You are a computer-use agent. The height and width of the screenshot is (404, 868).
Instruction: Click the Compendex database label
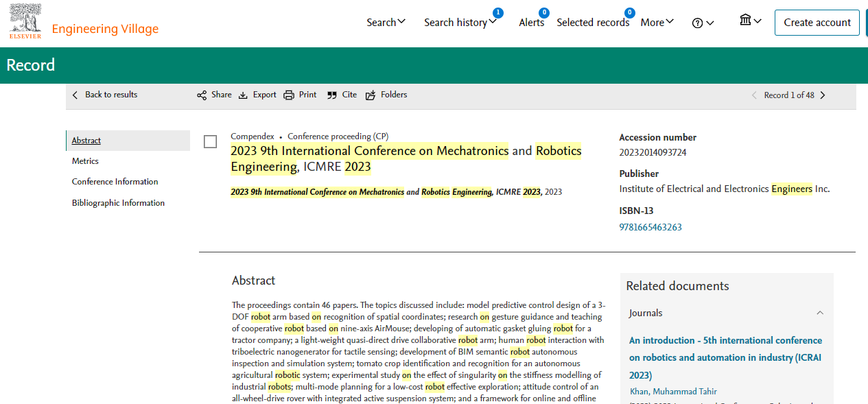pyautogui.click(x=253, y=136)
